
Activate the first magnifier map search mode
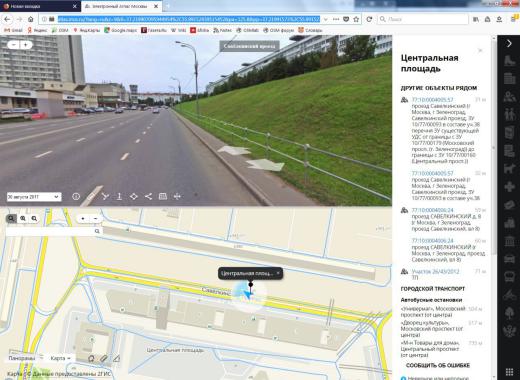[11, 218]
